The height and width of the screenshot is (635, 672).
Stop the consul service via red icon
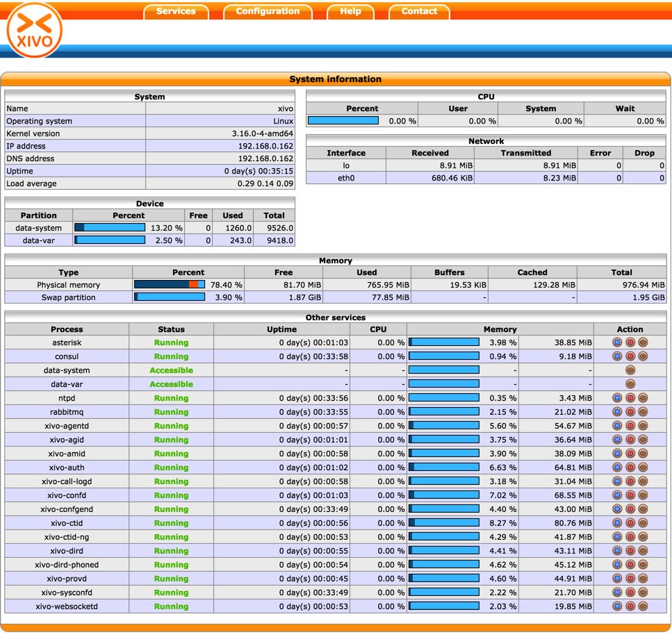(x=630, y=356)
